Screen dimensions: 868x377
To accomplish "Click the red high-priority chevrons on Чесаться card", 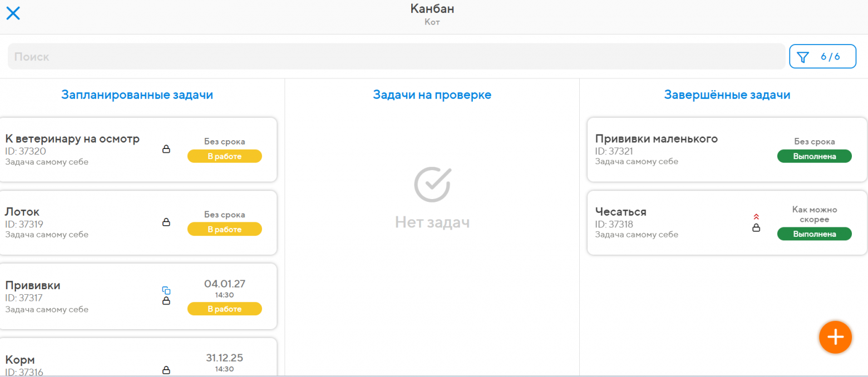I will (x=757, y=217).
